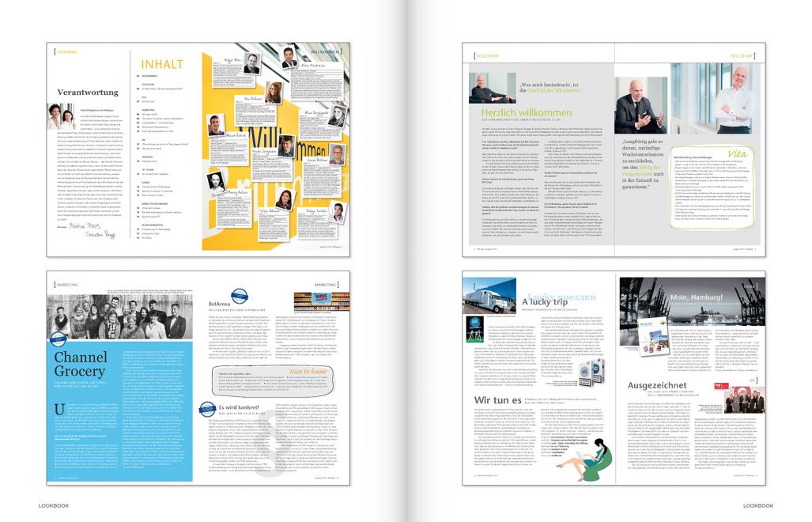Click the small seated man portrait beside quote
Image resolution: width=812 pixels, height=522 pixels.
[492, 88]
